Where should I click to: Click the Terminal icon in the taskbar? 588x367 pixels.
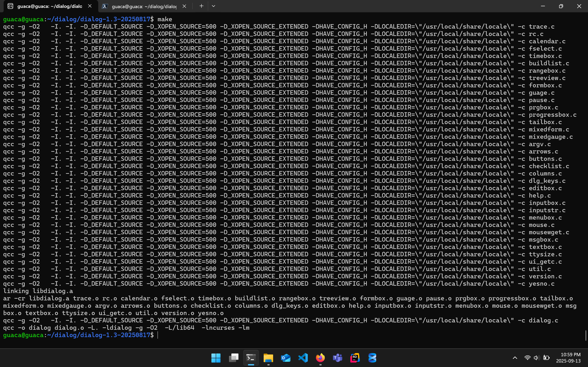pos(251,358)
